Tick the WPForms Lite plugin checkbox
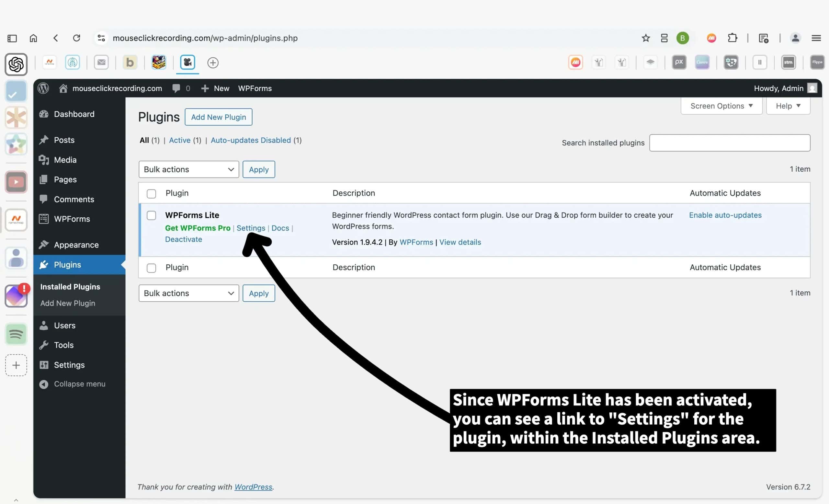 coord(152,215)
